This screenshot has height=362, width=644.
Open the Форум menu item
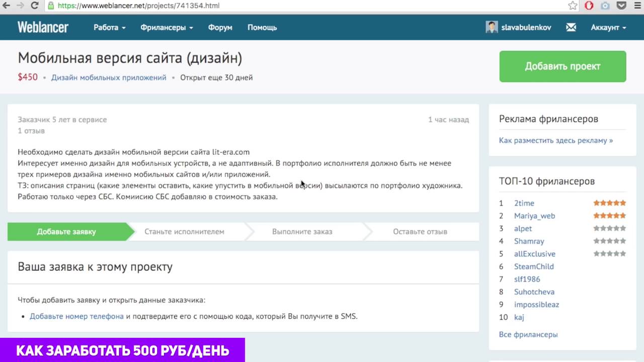(220, 27)
